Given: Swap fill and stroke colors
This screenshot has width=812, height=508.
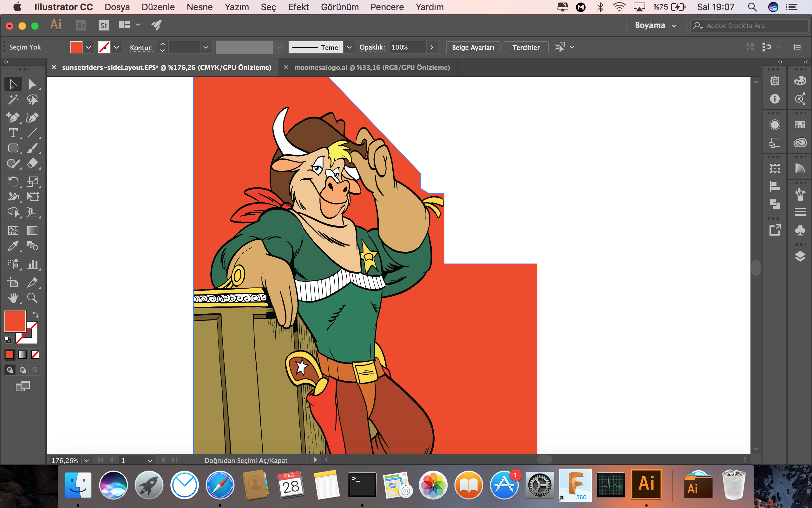Looking at the screenshot, I should [x=36, y=314].
